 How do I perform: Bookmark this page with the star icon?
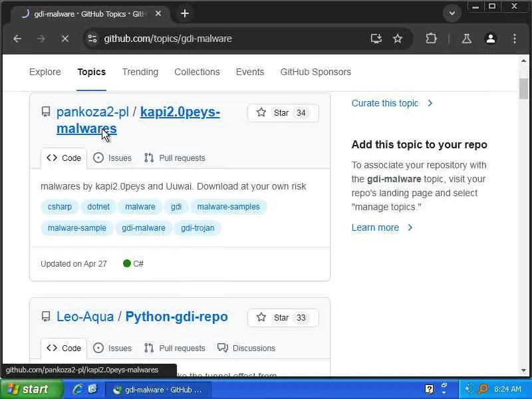coord(398,39)
